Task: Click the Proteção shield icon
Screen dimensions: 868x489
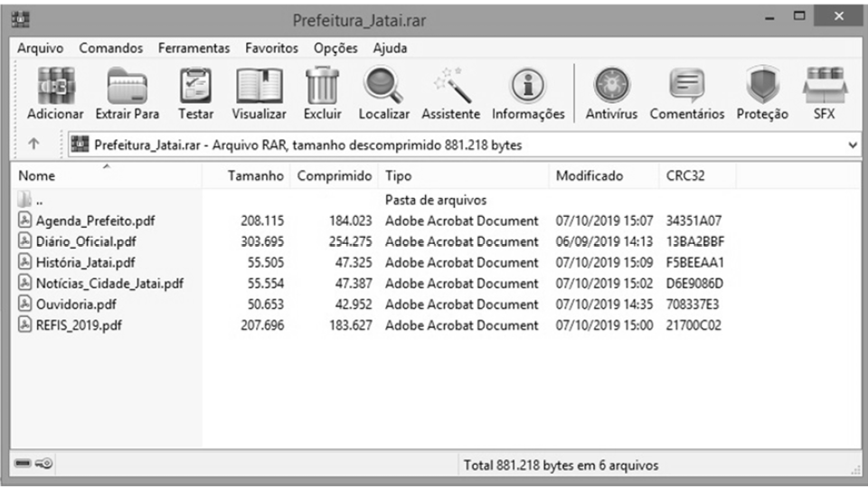Action: pos(761,94)
